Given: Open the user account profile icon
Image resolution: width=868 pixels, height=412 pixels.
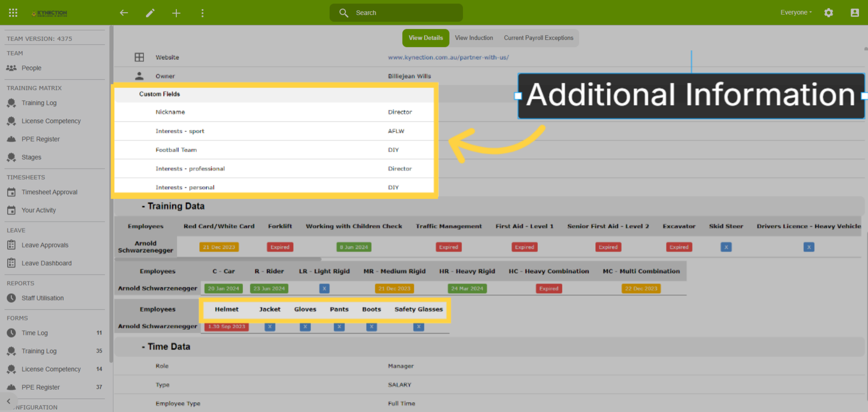Looking at the screenshot, I should (x=855, y=13).
